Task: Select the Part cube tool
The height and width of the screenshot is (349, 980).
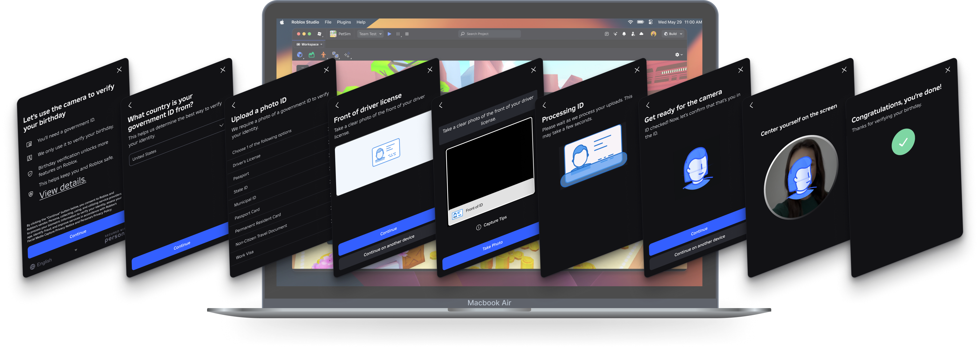Action: (x=300, y=55)
